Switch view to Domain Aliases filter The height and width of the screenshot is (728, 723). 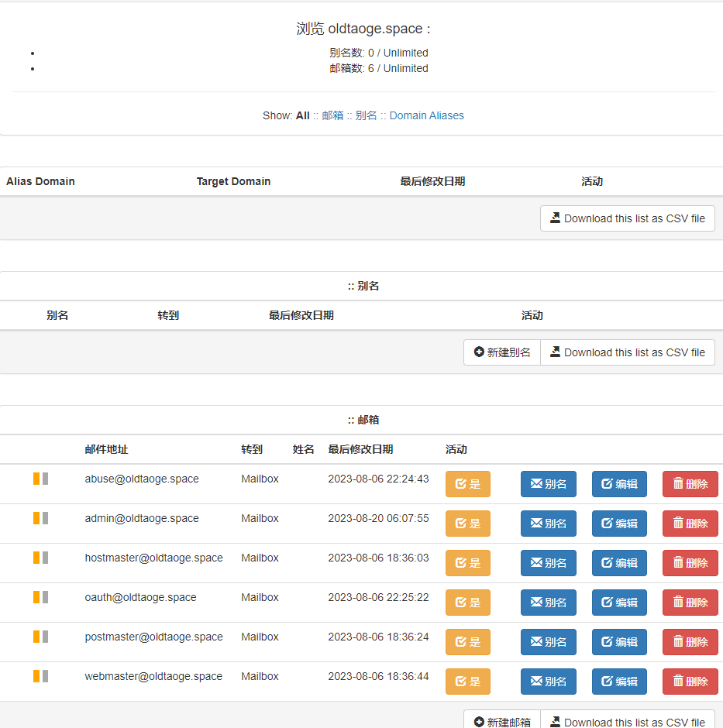(x=426, y=115)
